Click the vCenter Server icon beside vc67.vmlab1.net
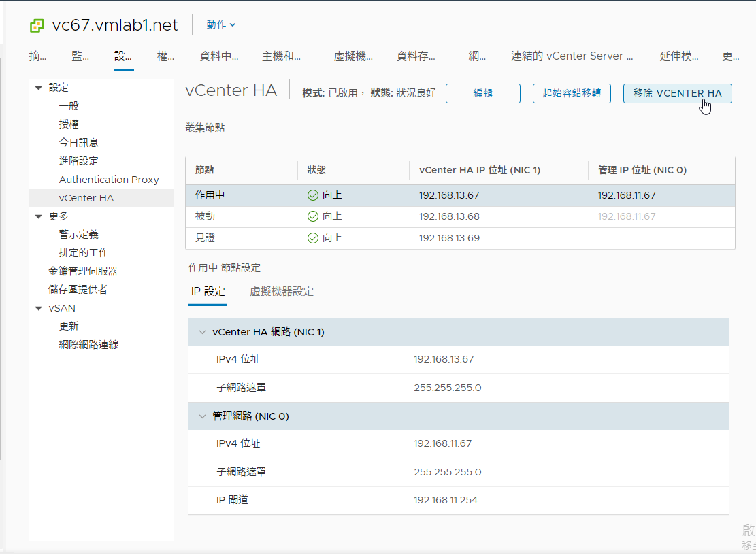This screenshot has width=756, height=555. coord(37,25)
